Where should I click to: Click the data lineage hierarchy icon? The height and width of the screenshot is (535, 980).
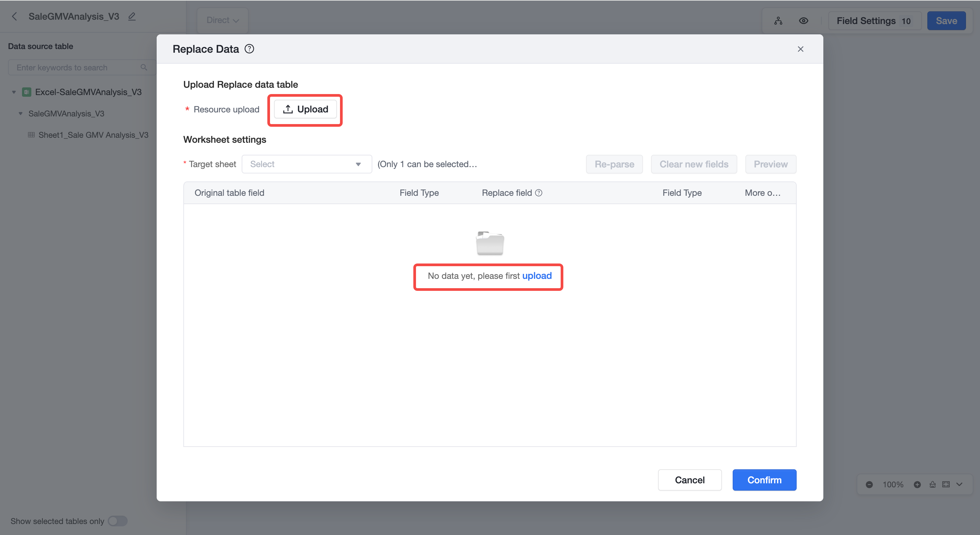[778, 21]
